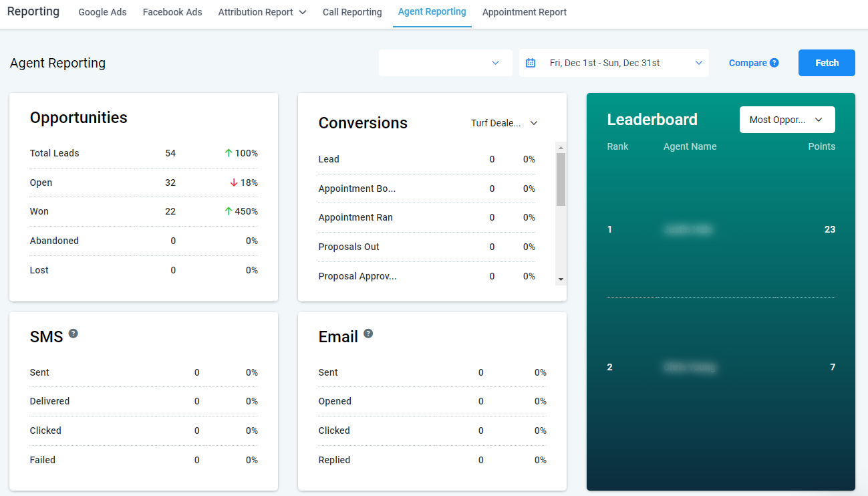The width and height of the screenshot is (868, 496).
Task: Open the empty agent selector dropdown
Action: click(446, 63)
